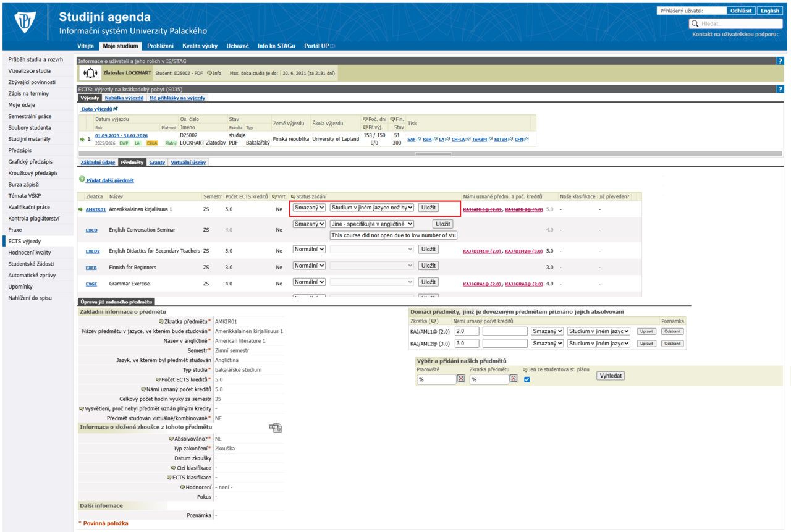The width and height of the screenshot is (791, 532).
Task: Click the clear icon next to the Pracoviště field
Action: click(x=461, y=379)
